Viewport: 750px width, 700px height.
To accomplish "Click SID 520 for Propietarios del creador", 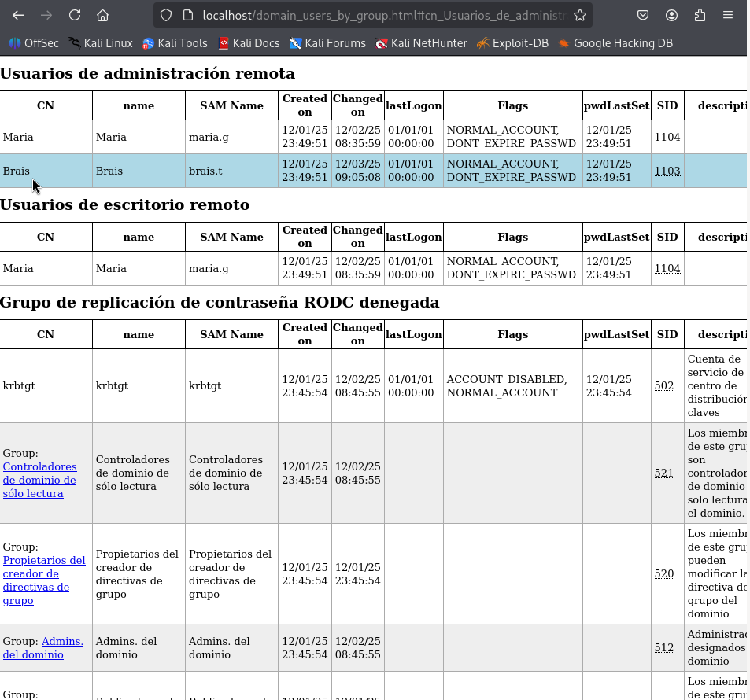I will pyautogui.click(x=664, y=574).
